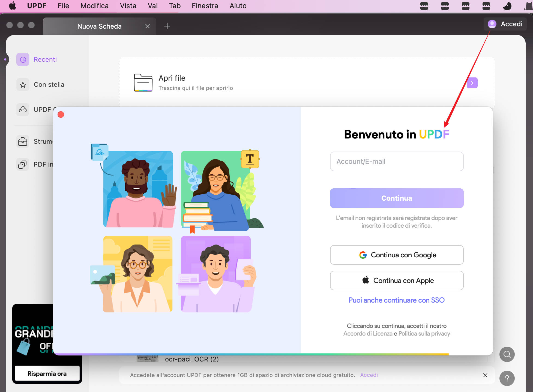This screenshot has width=533, height=392.
Task: Click the Apple logo in Continua con Apple
Action: point(366,280)
